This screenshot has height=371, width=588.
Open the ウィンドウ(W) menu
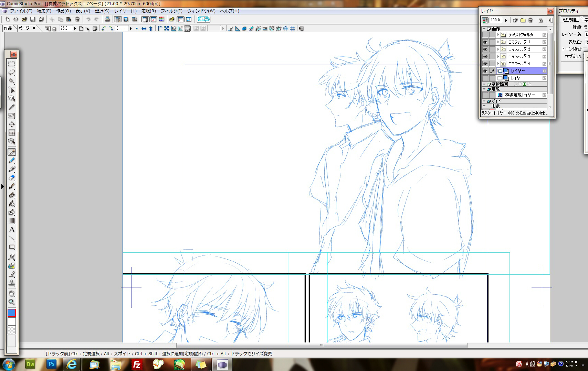point(201,11)
